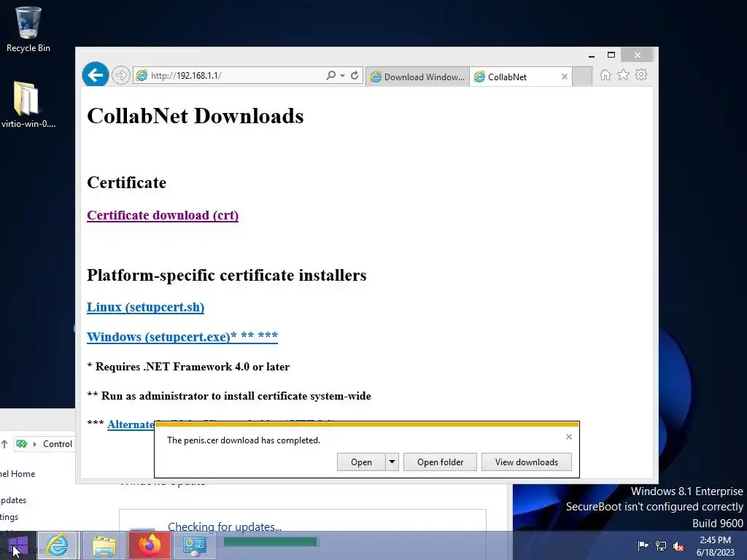Image resolution: width=747 pixels, height=560 pixels.
Task: Select the virtio-win folder on the desktop
Action: coord(28,105)
